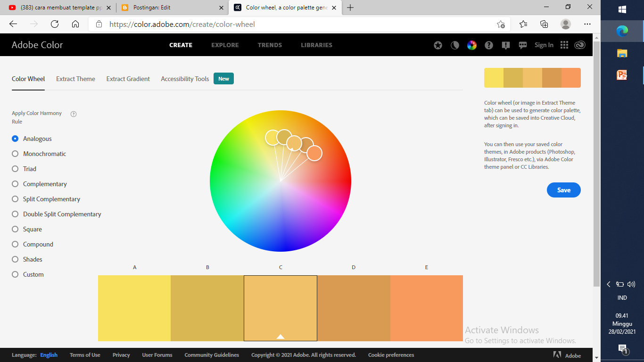Screen dimensions: 644x362
Task: Click the color wheel icon in header
Action: pyautogui.click(x=472, y=45)
